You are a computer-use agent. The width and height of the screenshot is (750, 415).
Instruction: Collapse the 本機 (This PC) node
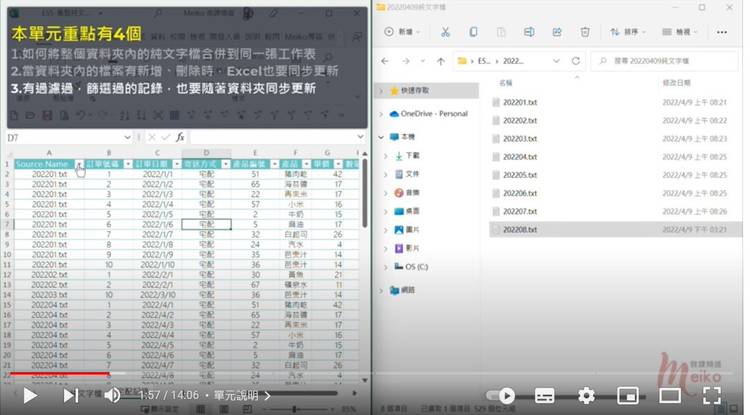(381, 137)
